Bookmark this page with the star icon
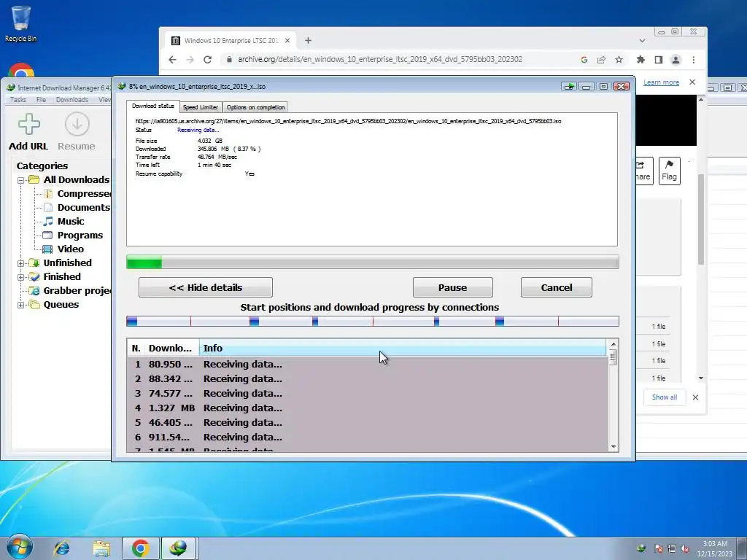Viewport: 747px width, 560px height. tap(619, 60)
